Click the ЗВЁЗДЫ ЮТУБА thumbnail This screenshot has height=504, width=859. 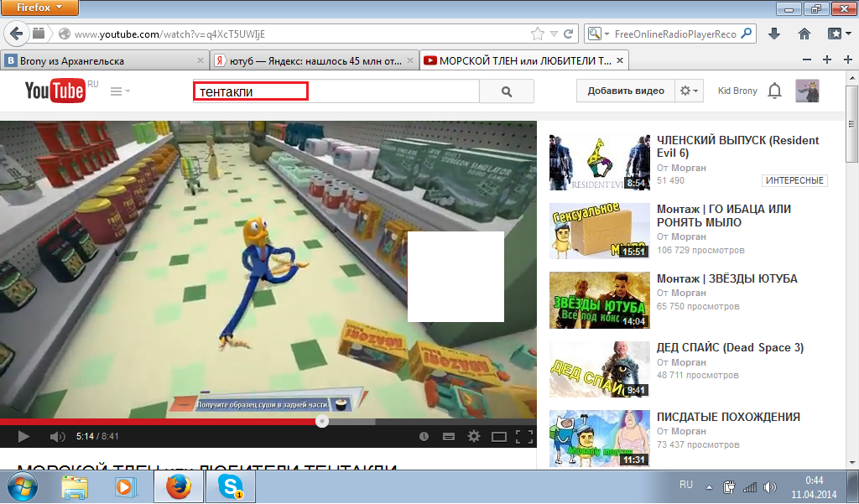(599, 300)
